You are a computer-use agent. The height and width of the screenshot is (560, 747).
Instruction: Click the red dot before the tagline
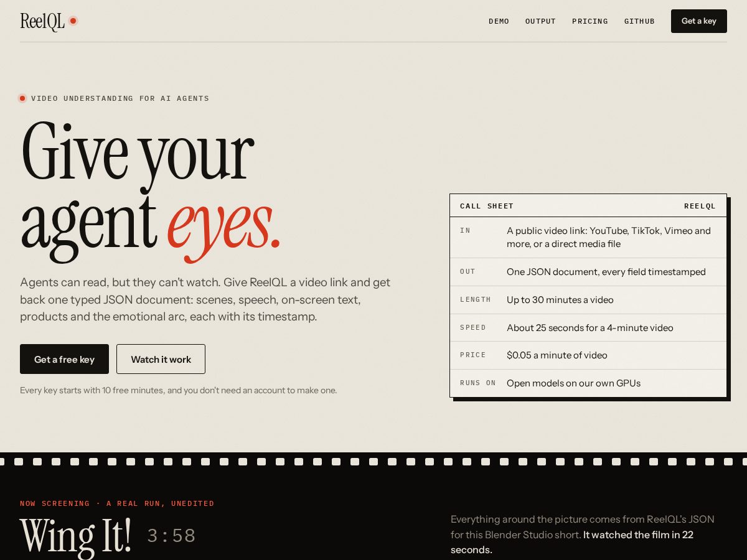(22, 98)
